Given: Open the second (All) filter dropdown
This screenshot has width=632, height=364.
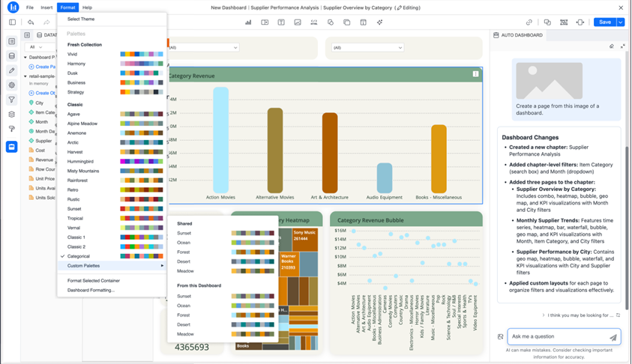Looking at the screenshot, I should tap(365, 47).
